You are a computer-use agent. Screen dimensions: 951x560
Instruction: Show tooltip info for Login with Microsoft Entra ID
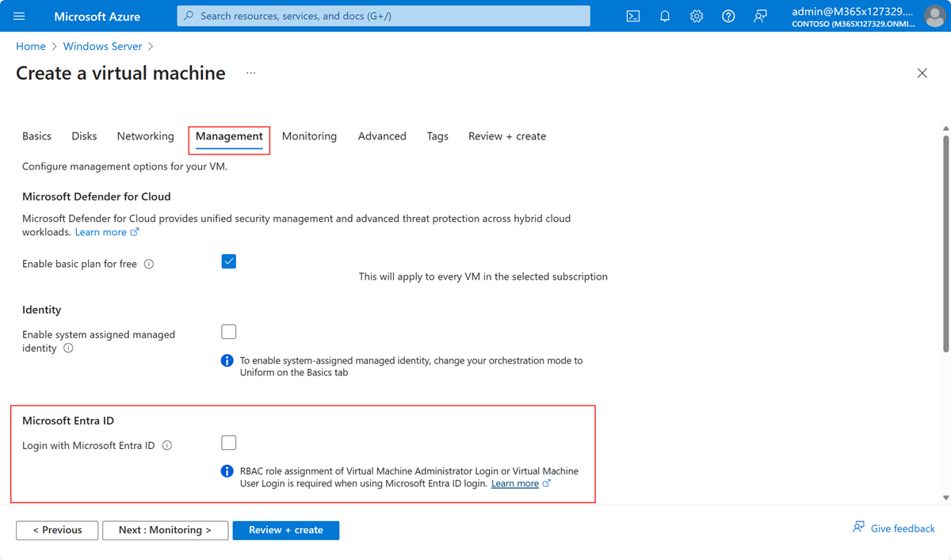click(166, 445)
